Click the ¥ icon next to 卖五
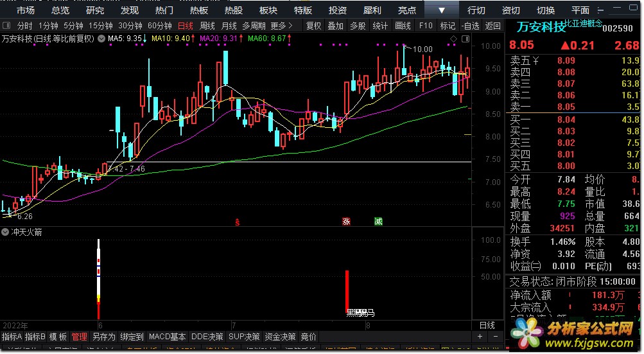 pos(535,61)
